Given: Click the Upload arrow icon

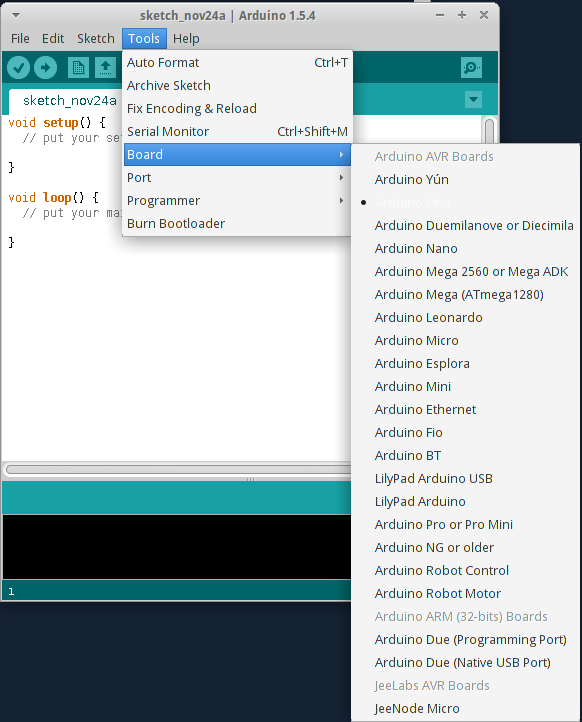Looking at the screenshot, I should pyautogui.click(x=46, y=68).
